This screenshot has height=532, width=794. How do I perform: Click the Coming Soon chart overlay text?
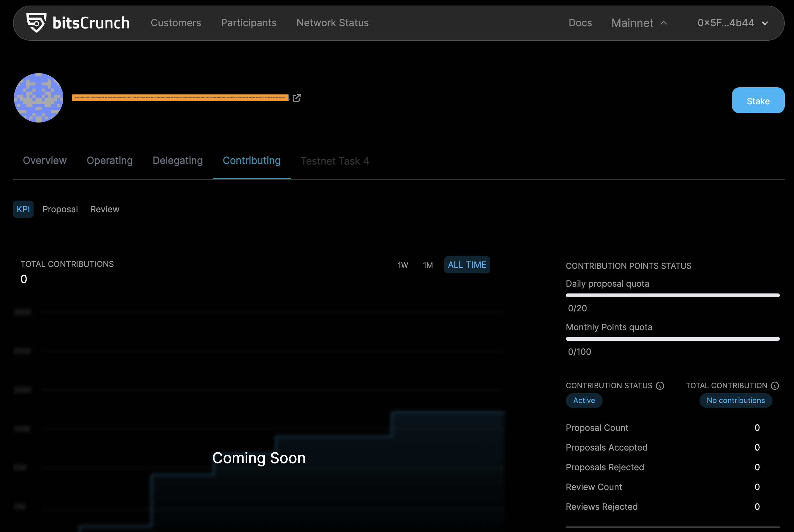point(259,458)
